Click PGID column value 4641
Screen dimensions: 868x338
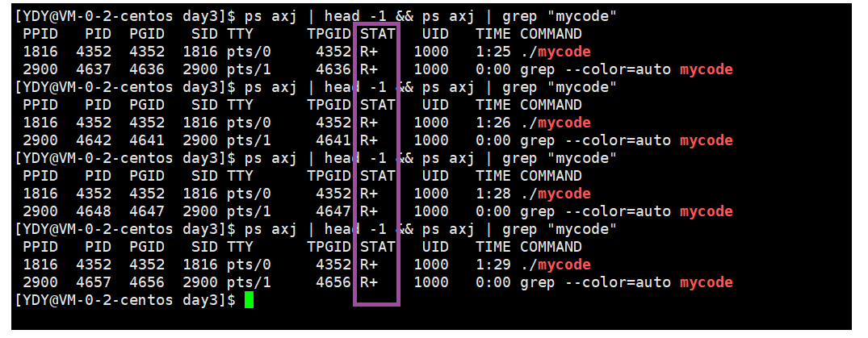click(x=147, y=140)
